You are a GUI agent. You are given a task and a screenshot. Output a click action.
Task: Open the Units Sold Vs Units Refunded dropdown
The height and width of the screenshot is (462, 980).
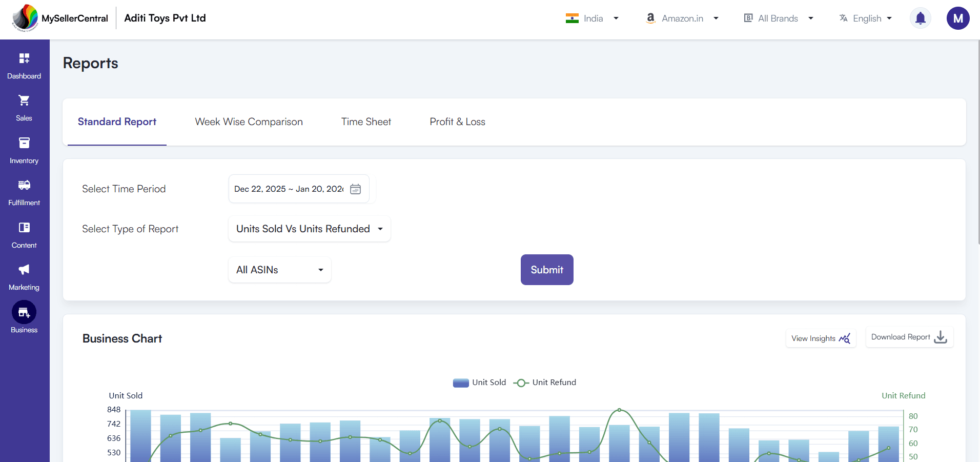pyautogui.click(x=309, y=229)
